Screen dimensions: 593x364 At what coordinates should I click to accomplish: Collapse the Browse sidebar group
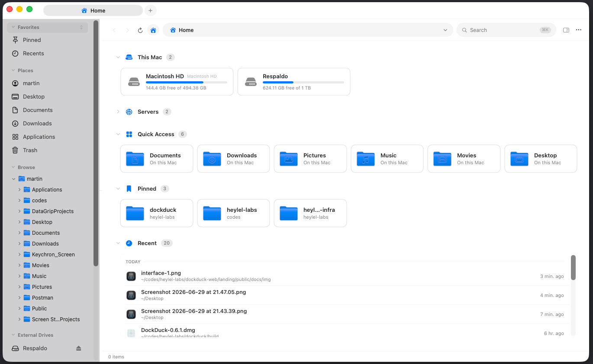coord(13,167)
